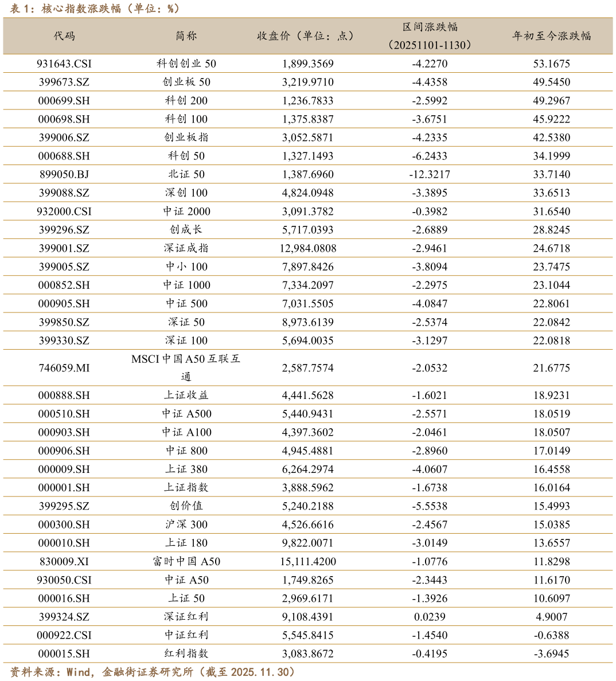Click the 简称 column header

[x=186, y=36]
